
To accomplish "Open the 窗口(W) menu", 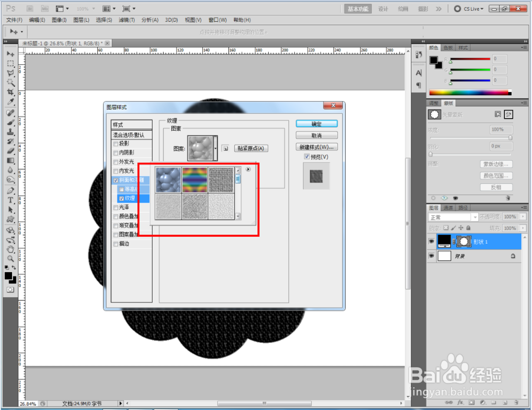I will pyautogui.click(x=218, y=20).
